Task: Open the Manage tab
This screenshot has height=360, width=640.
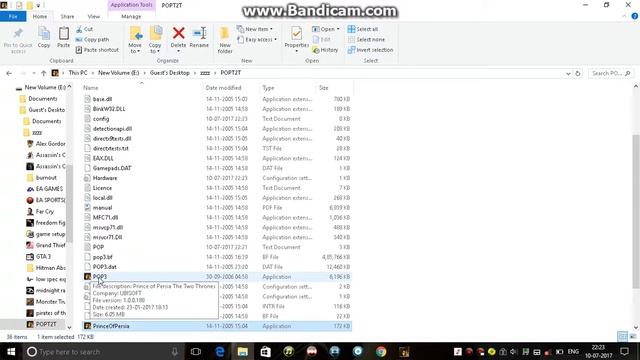Action: (131, 16)
